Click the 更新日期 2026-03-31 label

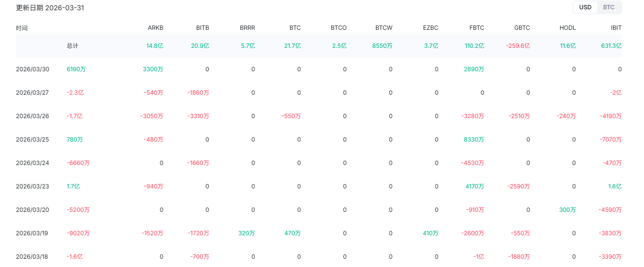[x=50, y=8]
